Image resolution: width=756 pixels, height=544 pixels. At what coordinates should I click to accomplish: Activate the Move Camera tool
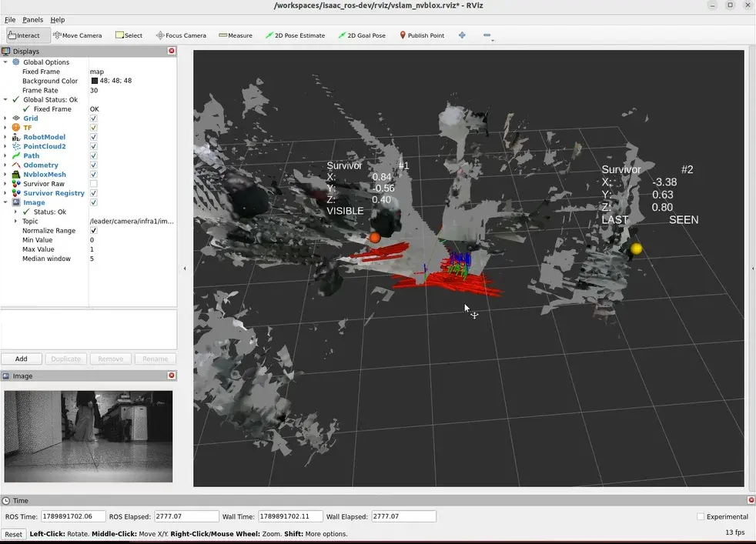[x=78, y=35]
